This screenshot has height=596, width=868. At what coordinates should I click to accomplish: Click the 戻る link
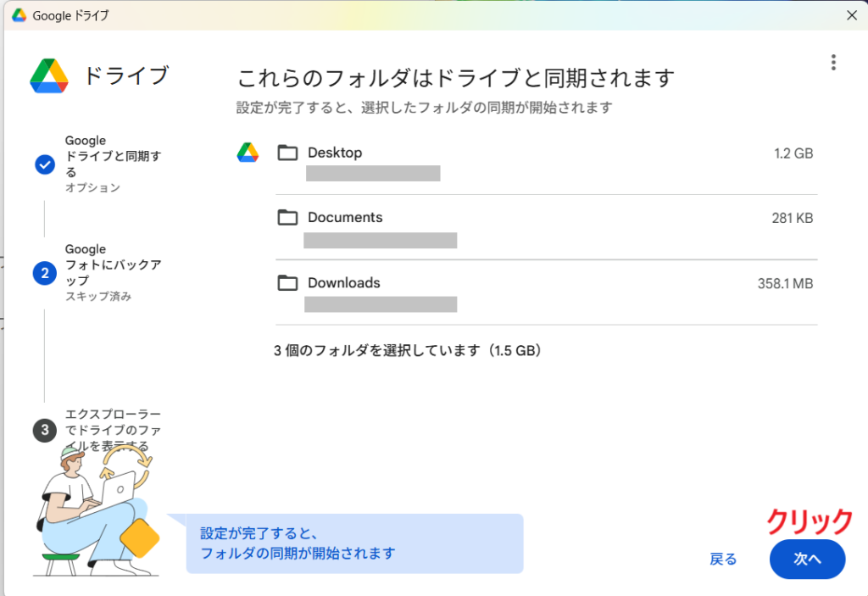(x=723, y=560)
